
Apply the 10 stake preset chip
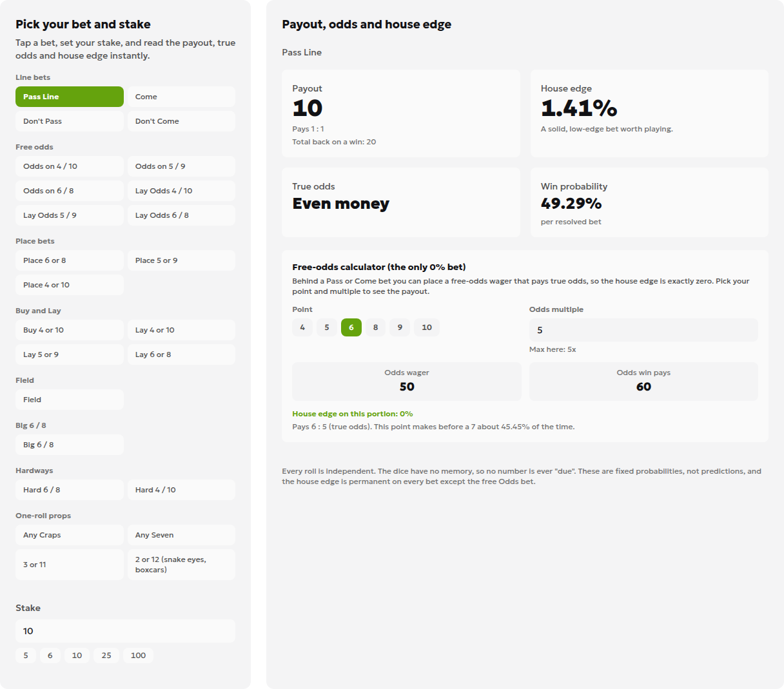point(77,655)
